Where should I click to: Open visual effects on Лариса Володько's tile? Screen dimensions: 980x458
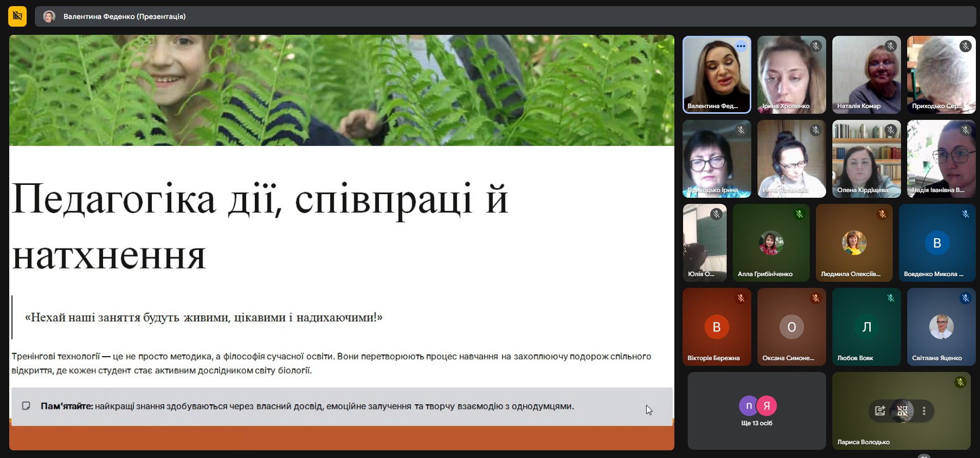point(880,411)
